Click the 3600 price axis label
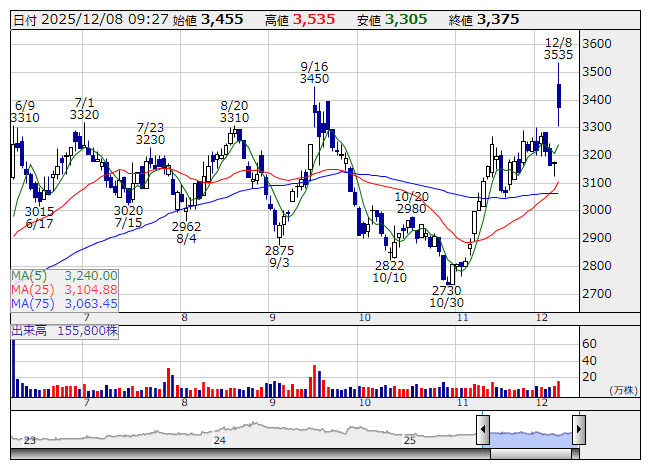653x470 pixels. (597, 44)
